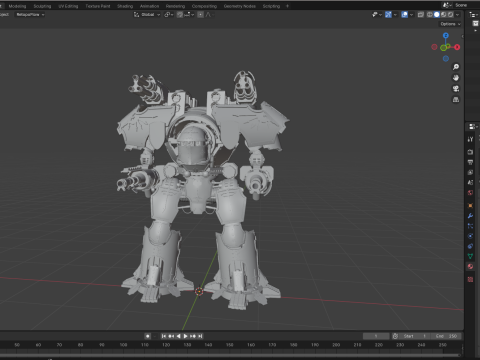Toggle viewport gizmos display

tap(388, 15)
